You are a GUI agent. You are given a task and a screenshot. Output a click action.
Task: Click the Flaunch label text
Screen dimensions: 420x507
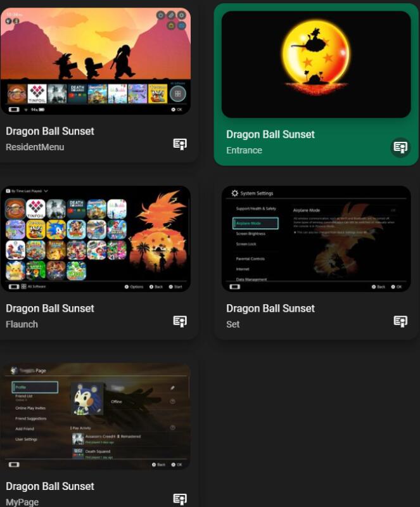(22, 324)
